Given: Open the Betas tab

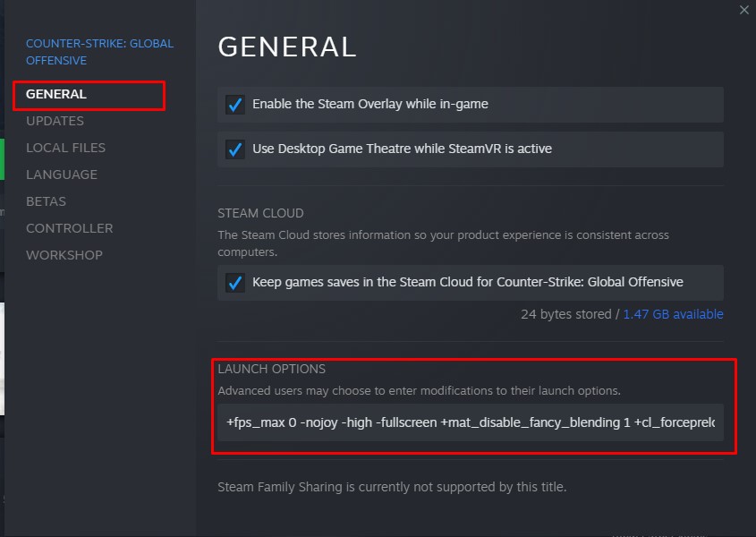Looking at the screenshot, I should pyautogui.click(x=46, y=201).
